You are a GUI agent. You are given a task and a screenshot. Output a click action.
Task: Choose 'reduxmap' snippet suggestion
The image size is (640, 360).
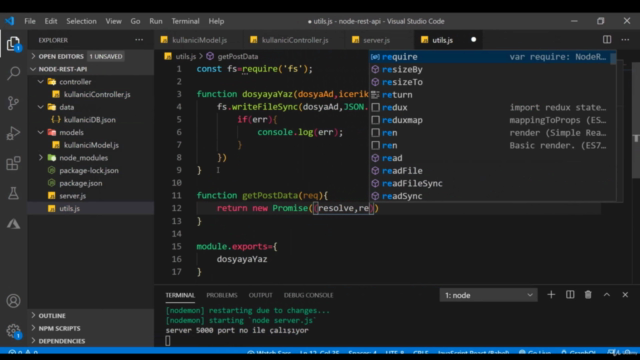point(490,120)
